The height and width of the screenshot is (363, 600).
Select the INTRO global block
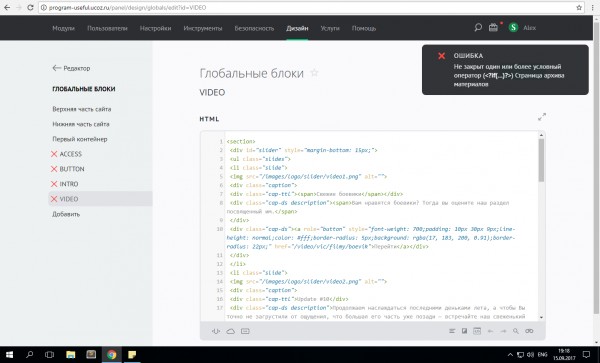point(69,184)
